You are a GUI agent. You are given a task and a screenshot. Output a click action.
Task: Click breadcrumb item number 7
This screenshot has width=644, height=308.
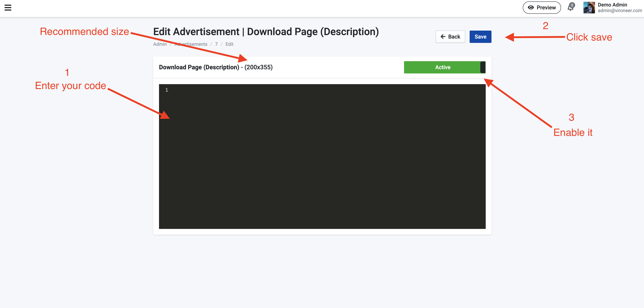[216, 44]
